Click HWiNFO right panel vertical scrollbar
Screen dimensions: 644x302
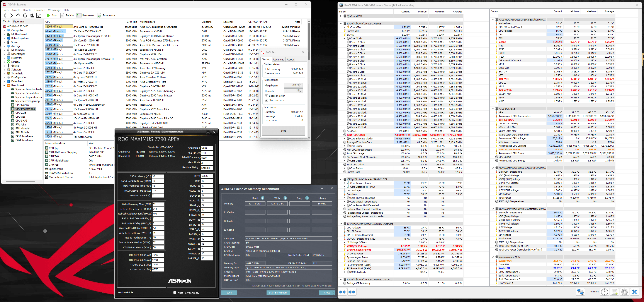640,145
